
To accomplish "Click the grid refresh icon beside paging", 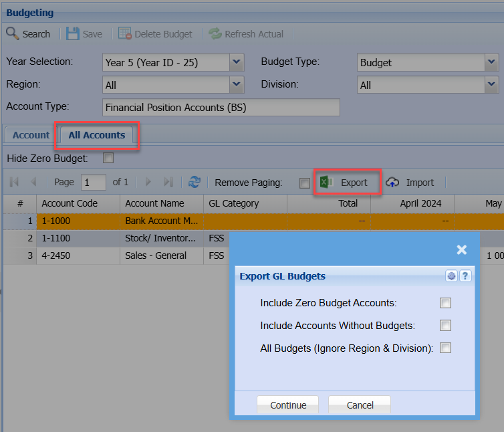I will click(x=195, y=182).
